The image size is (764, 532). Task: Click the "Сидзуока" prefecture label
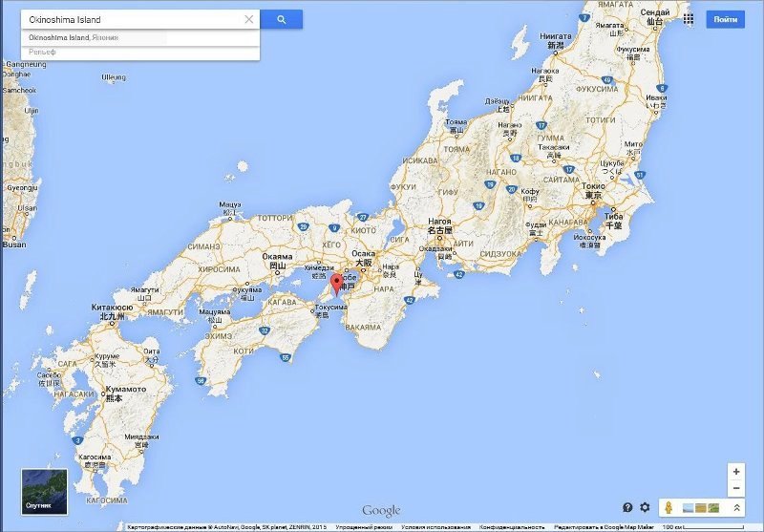coord(500,254)
